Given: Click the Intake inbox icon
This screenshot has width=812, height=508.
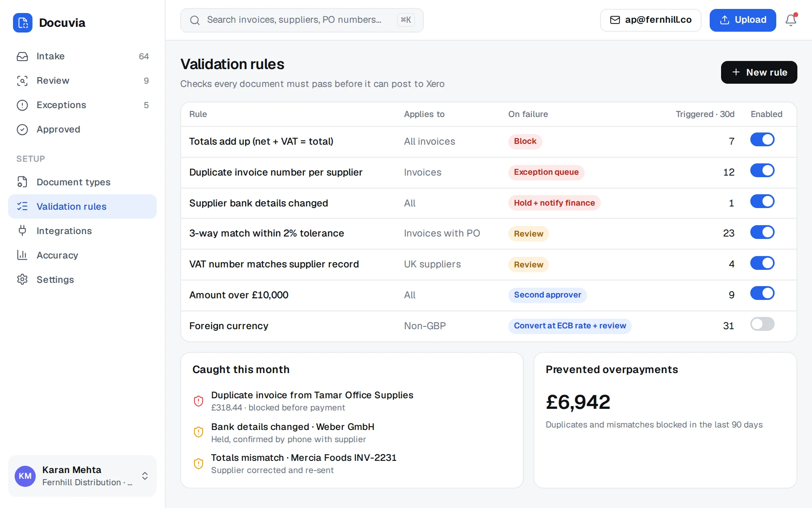Looking at the screenshot, I should click(x=22, y=56).
